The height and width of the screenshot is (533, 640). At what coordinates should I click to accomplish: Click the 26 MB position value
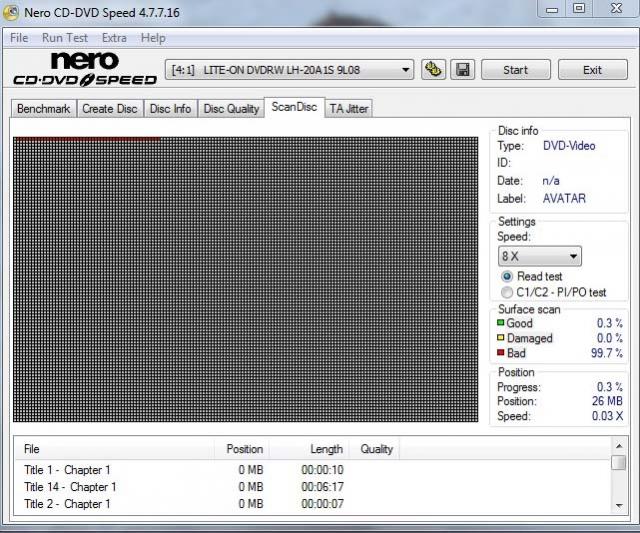coord(607,401)
